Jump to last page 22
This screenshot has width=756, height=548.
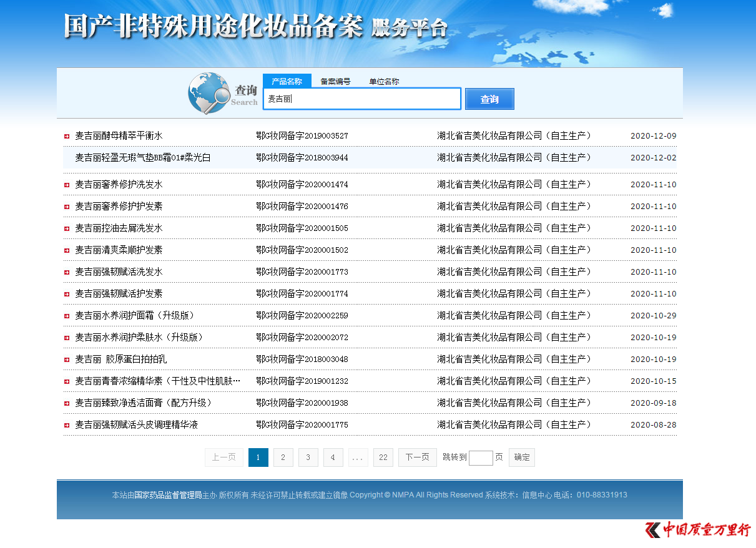pos(383,457)
